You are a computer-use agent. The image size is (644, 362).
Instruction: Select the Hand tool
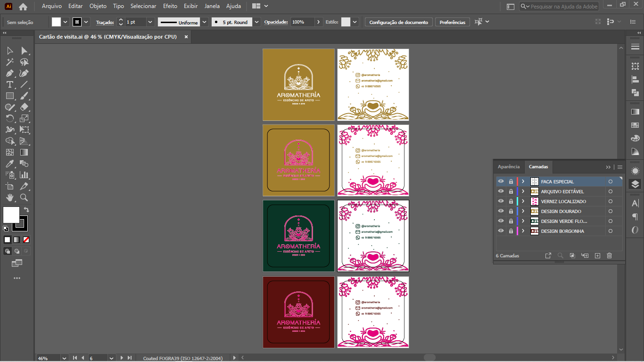pyautogui.click(x=9, y=197)
